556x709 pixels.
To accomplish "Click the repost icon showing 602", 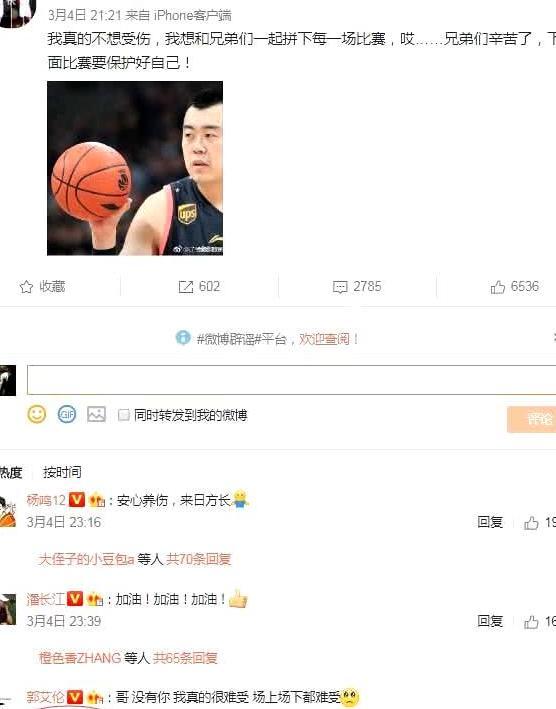I will click(x=185, y=287).
